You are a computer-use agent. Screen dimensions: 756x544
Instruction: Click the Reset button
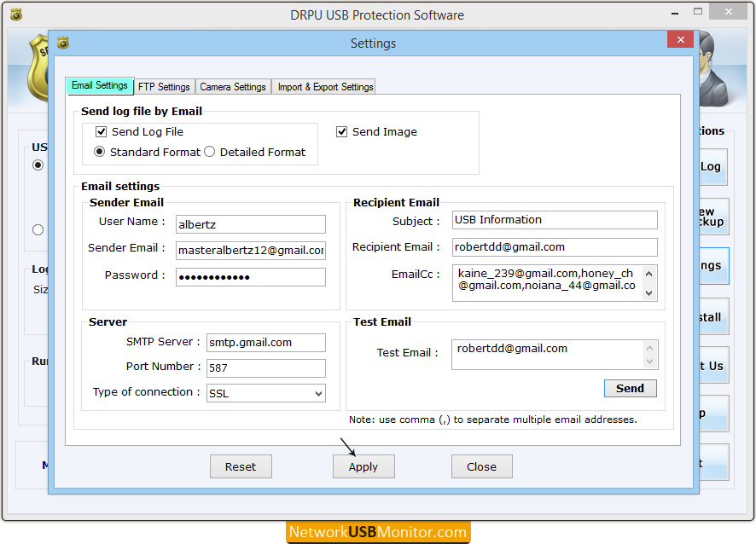pos(241,466)
